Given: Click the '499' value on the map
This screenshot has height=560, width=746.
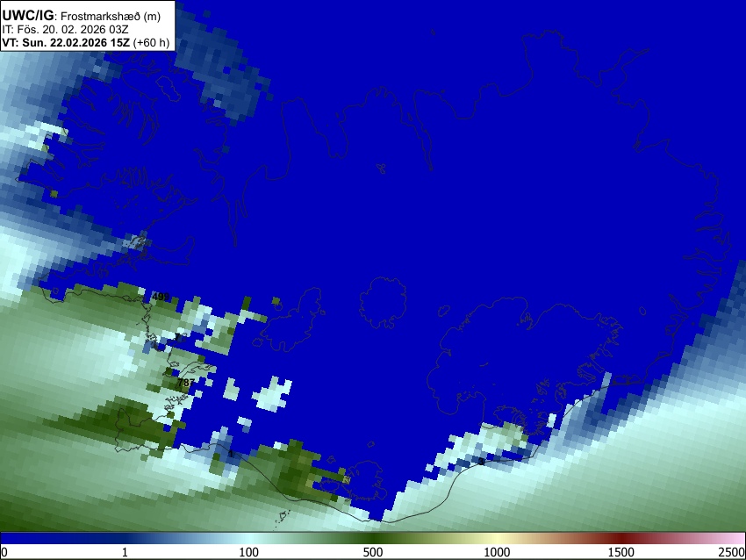Looking at the screenshot, I should (x=161, y=297).
